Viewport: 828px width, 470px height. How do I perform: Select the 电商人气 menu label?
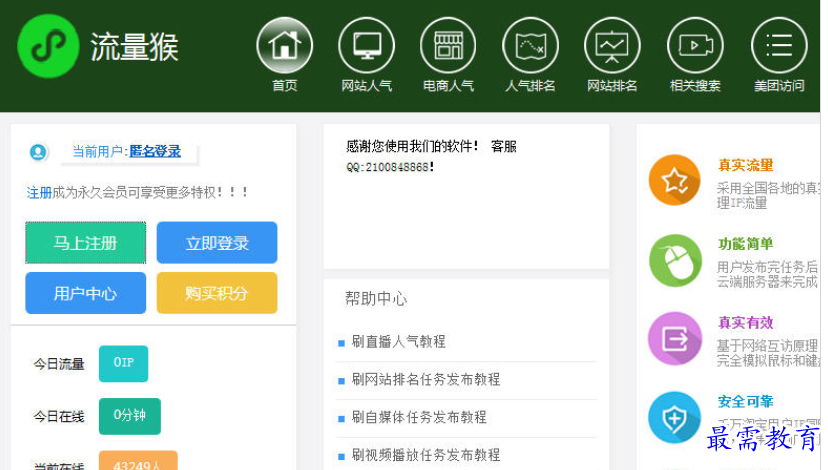click(448, 86)
